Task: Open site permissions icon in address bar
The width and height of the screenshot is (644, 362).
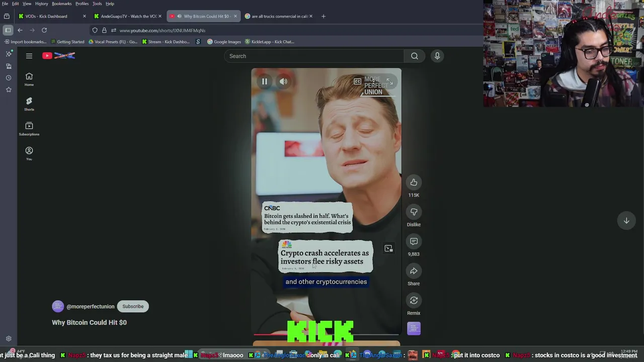Action: (x=114, y=30)
